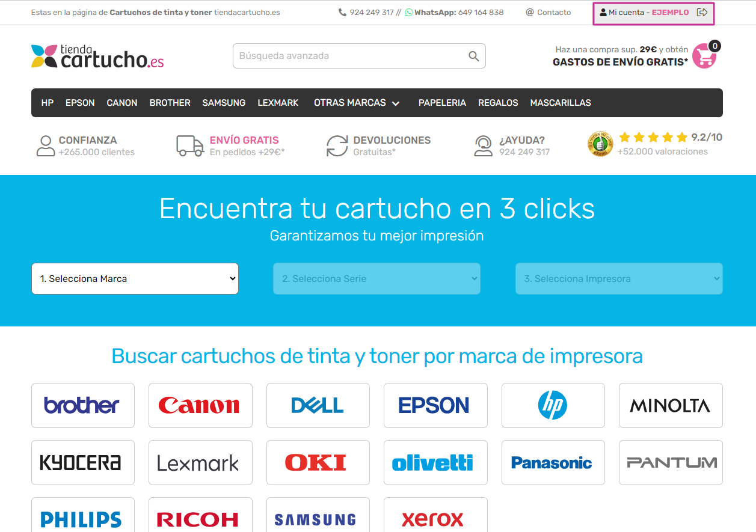
Task: Select the Kyocera brand logo tile
Action: (83, 462)
